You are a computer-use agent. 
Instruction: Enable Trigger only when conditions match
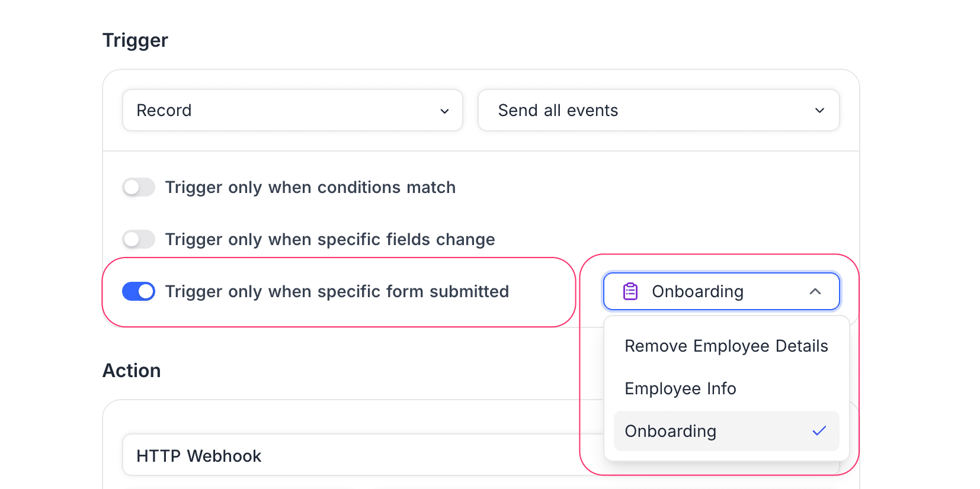138,187
